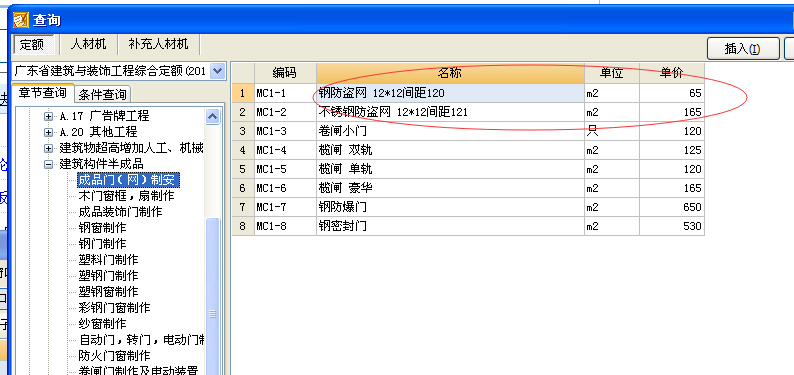Screen dimensions: 794x375
Task: Select 槛闸 单轨 name cell
Action: pos(450,169)
